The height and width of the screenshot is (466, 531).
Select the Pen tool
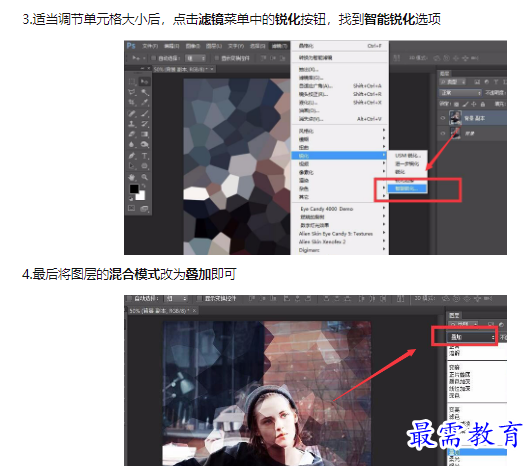132,156
